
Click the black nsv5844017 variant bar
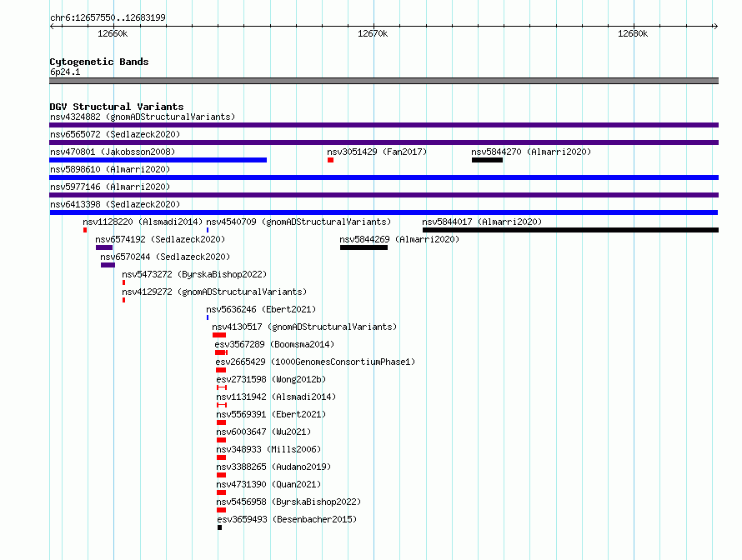(571, 230)
